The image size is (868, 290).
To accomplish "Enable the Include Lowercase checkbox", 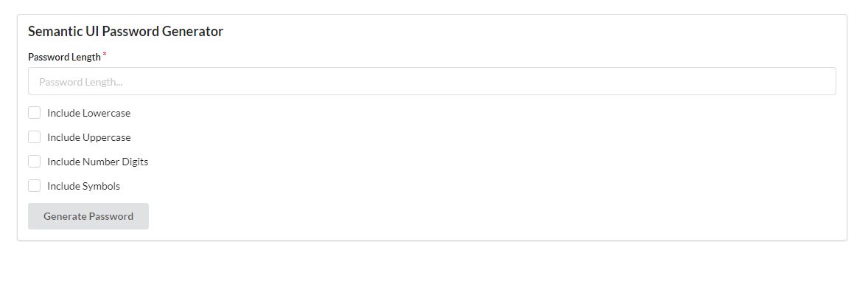I will click(35, 113).
